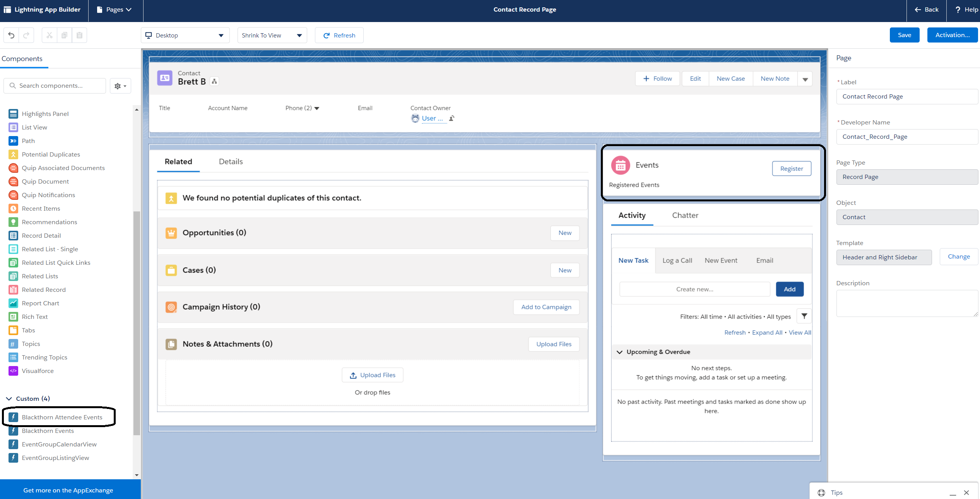Select the Highlights Panel component
980x499 pixels.
tap(39, 114)
